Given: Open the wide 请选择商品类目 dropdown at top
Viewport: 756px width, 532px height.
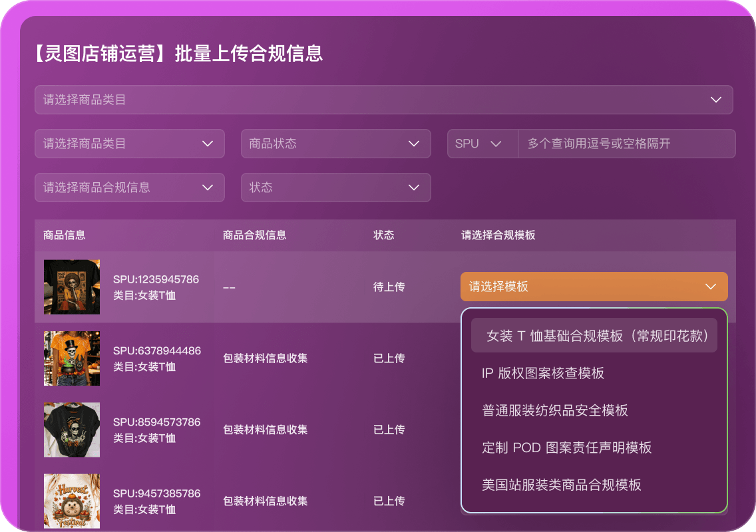Looking at the screenshot, I should (384, 100).
